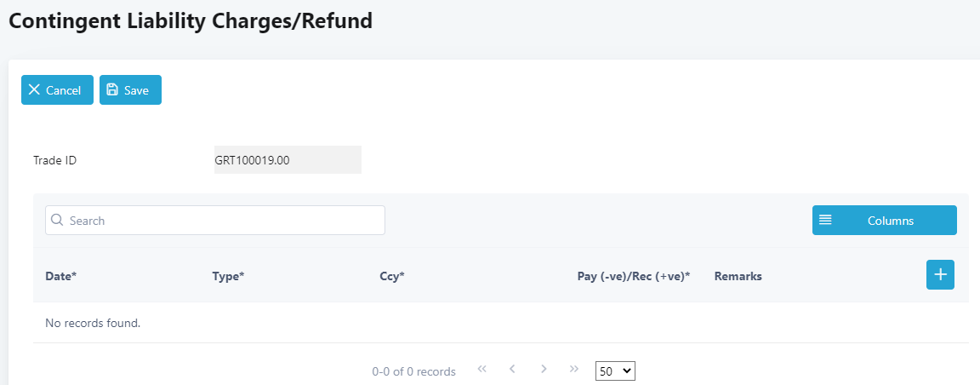980x385 pixels.
Task: Open the Columns chooser
Action: pos(885,221)
